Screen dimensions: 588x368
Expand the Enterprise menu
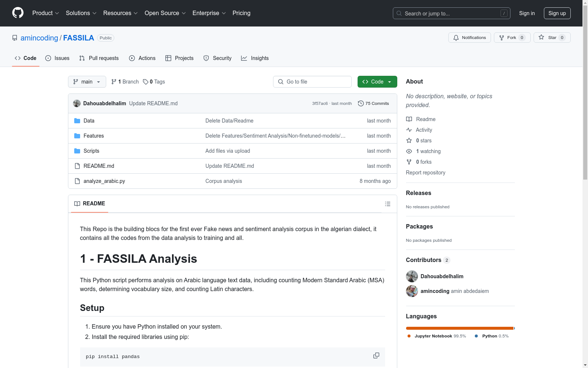click(209, 13)
